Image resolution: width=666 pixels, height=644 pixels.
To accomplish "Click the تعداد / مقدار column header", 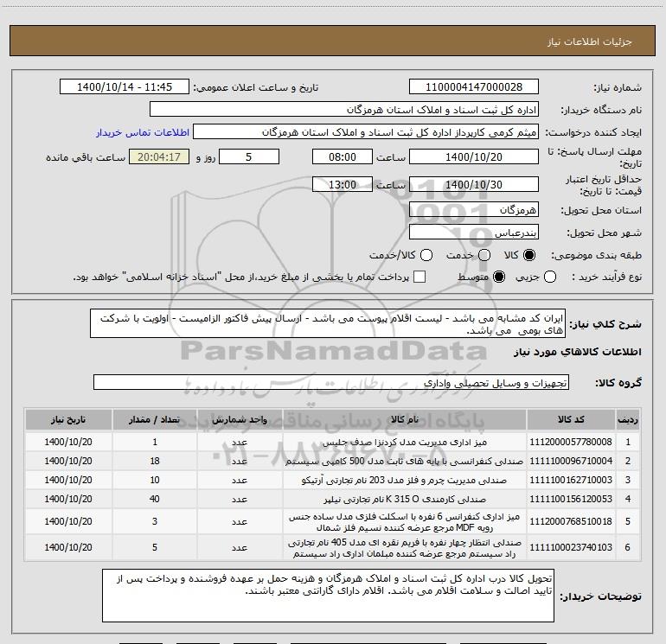I will pos(155,419).
